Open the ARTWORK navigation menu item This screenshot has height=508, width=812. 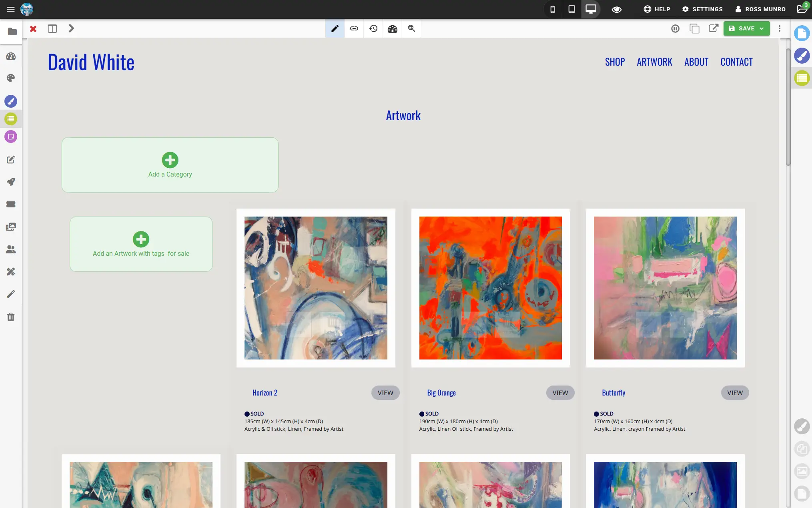(654, 62)
